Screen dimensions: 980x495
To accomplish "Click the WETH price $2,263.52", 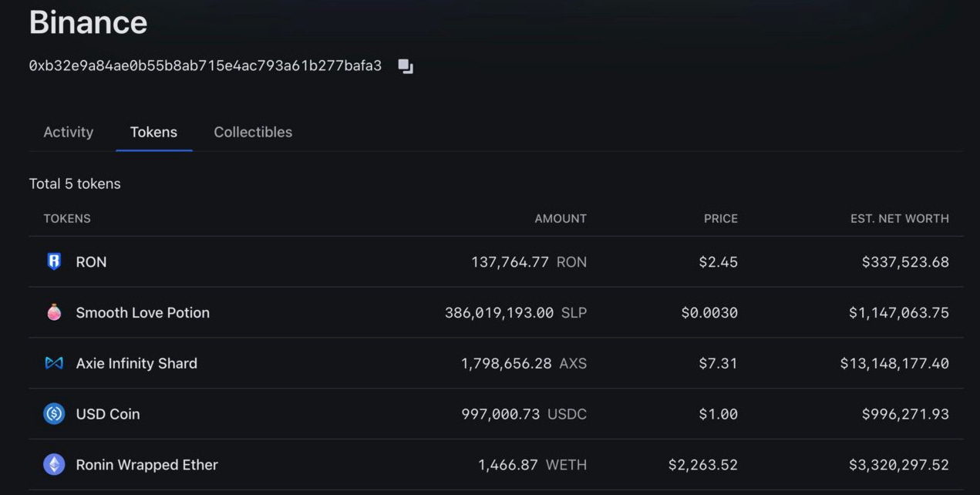I will coord(703,465).
